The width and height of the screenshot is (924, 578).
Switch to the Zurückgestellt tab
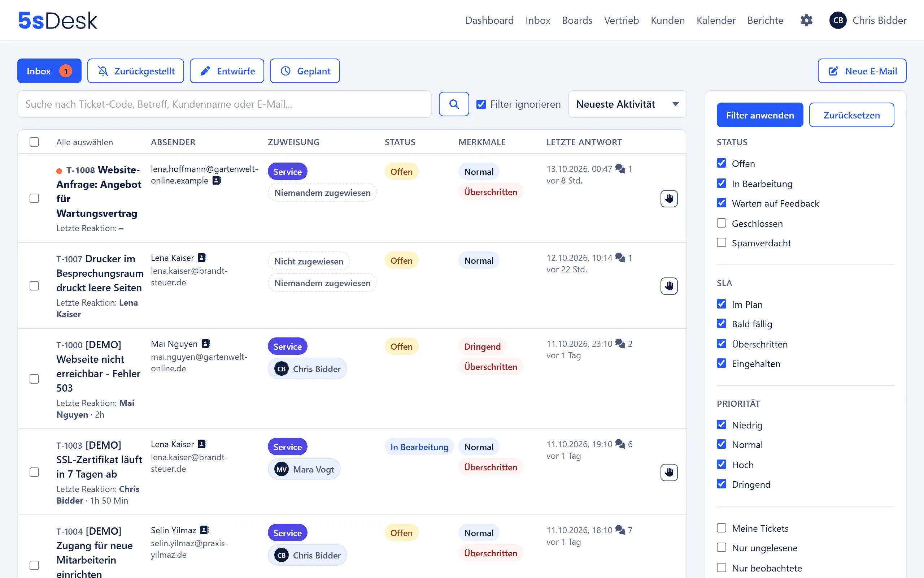coord(136,71)
